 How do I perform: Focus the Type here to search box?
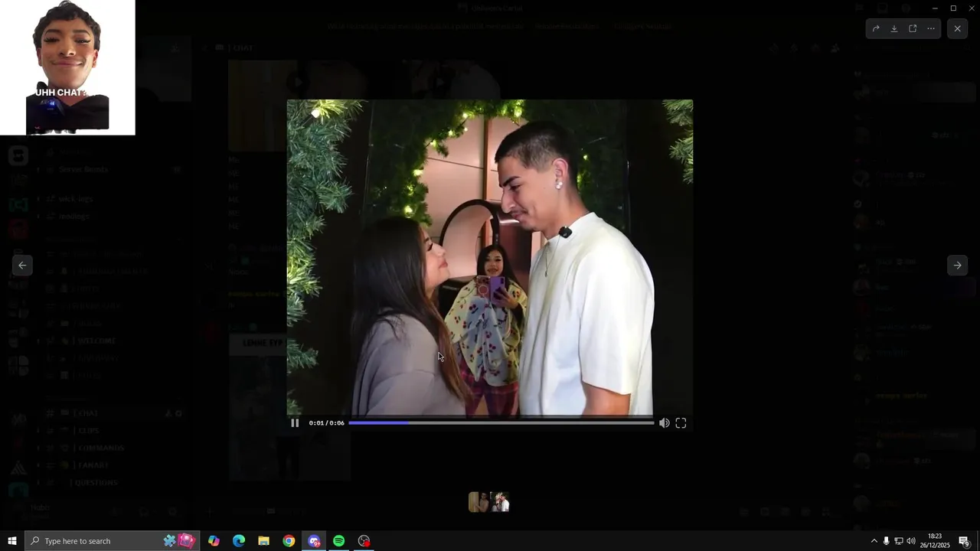[113, 541]
